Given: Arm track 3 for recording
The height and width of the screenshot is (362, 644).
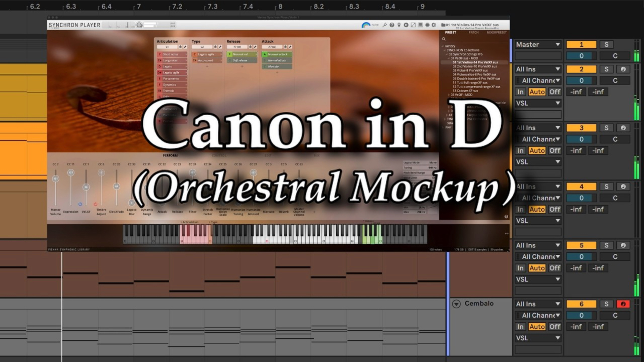Looking at the screenshot, I should [623, 128].
